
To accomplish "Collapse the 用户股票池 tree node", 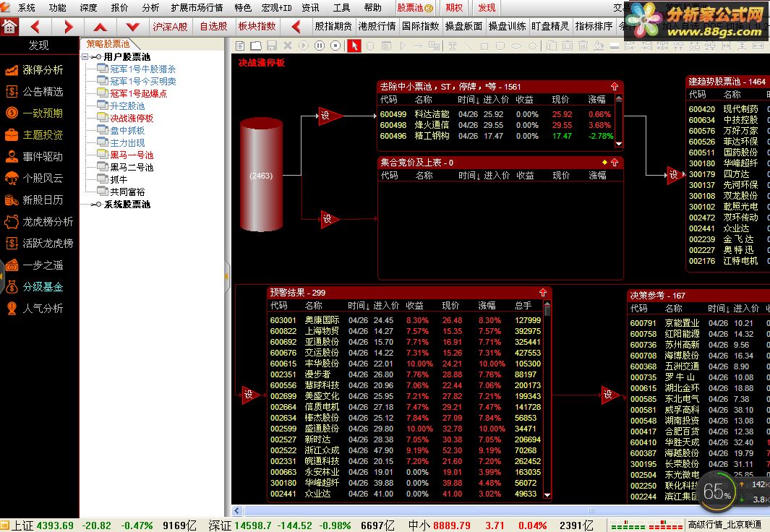I will click(x=85, y=57).
